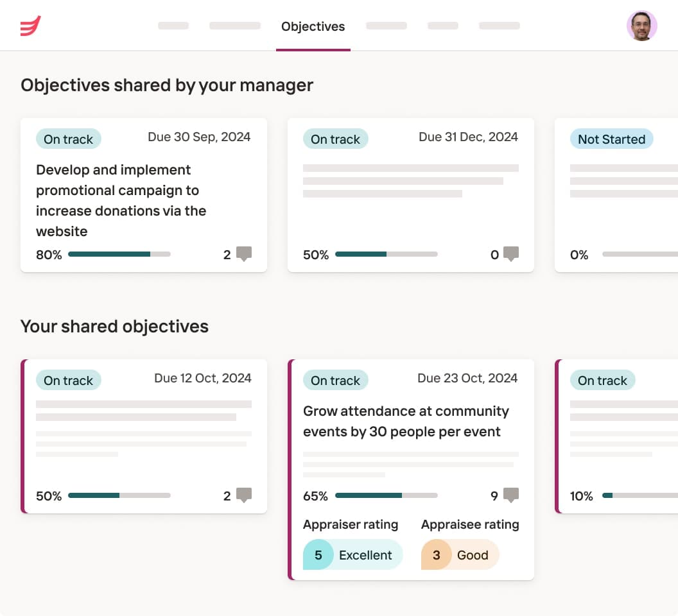The width and height of the screenshot is (678, 616).
Task: Click the 65% progress bar
Action: [386, 495]
